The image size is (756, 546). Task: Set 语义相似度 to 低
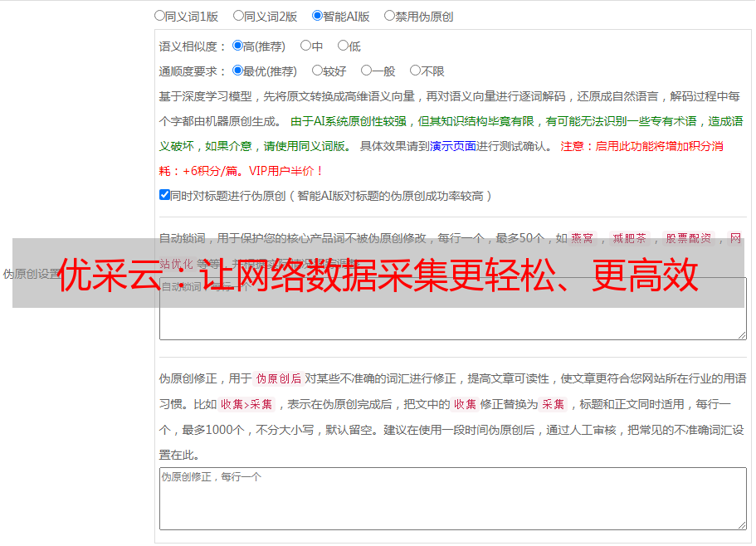pyautogui.click(x=343, y=46)
